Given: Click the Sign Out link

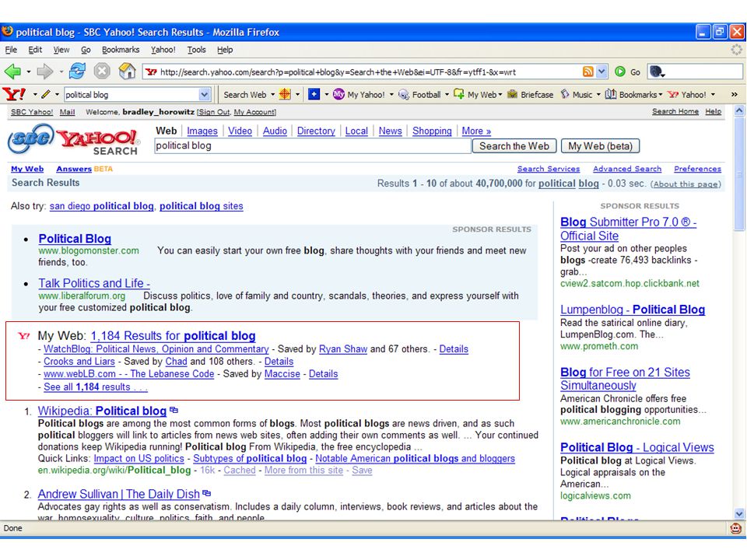Looking at the screenshot, I should coord(214,112).
